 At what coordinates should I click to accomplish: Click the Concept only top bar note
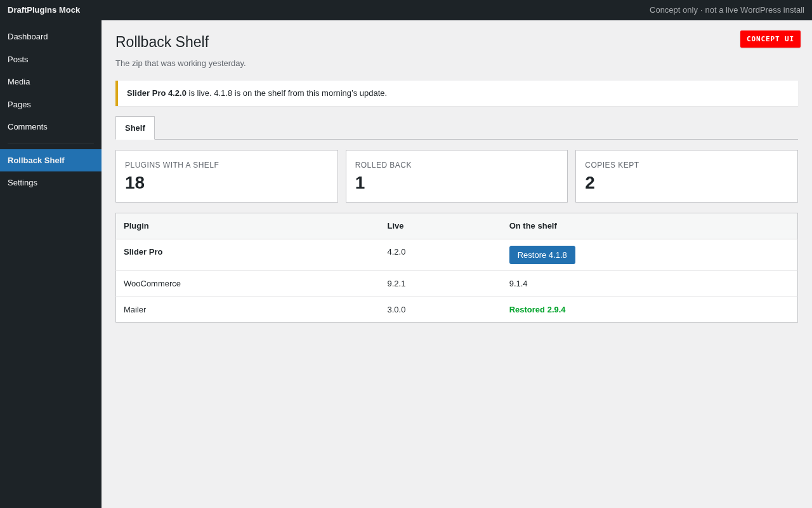click(727, 10)
